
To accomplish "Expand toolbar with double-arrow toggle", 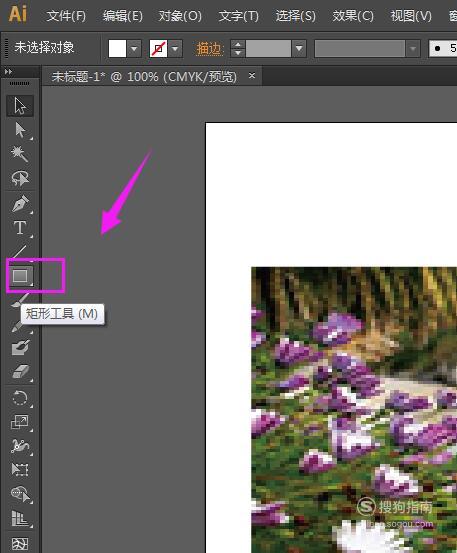I will coord(8,72).
